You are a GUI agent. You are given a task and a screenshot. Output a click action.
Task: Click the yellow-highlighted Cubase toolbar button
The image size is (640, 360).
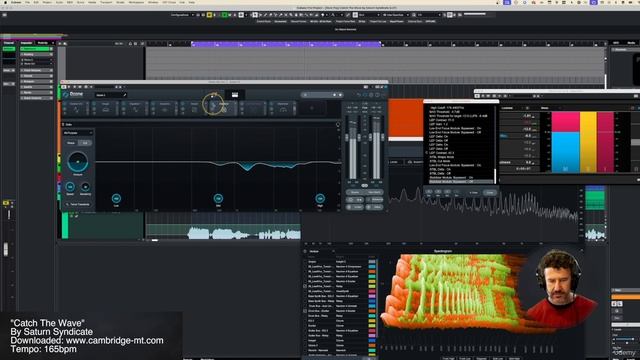click(x=209, y=15)
